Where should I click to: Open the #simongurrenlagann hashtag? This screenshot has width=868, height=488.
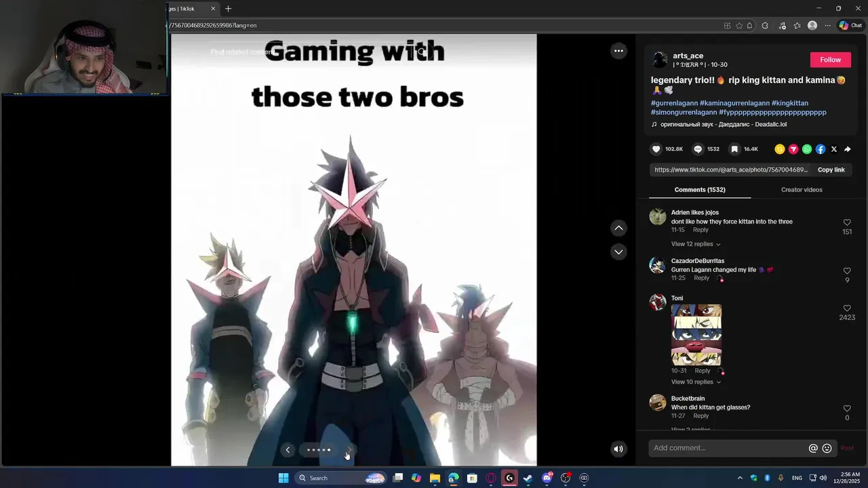point(684,112)
